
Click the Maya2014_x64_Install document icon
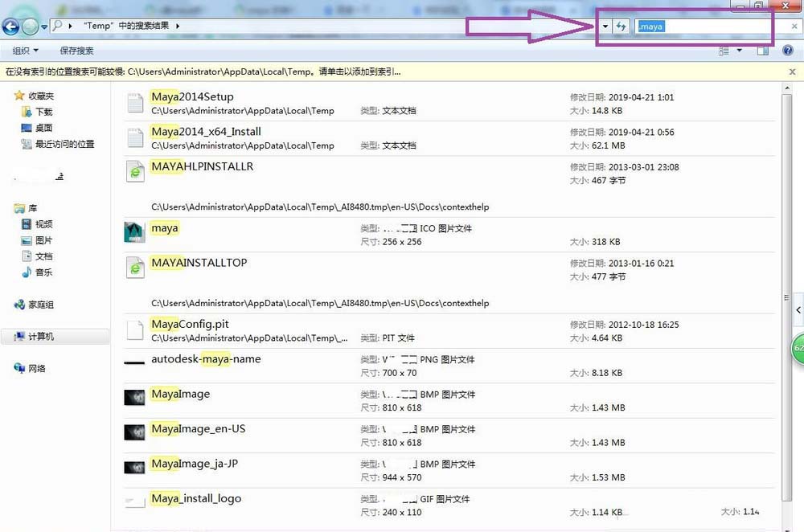(x=135, y=137)
